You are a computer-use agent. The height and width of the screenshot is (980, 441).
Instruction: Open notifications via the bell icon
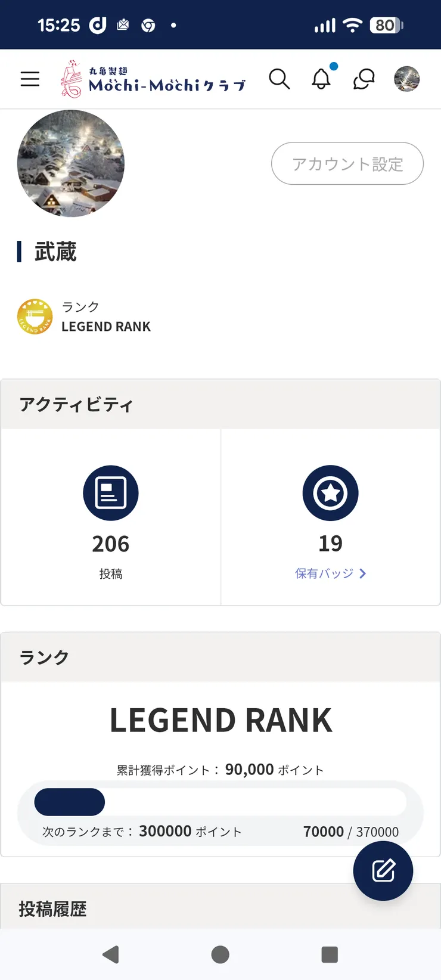pos(321,79)
